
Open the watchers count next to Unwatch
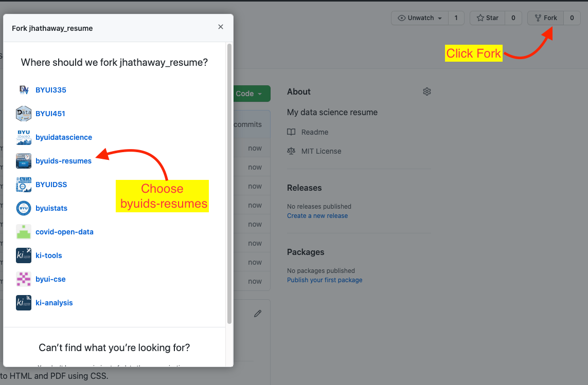[456, 18]
